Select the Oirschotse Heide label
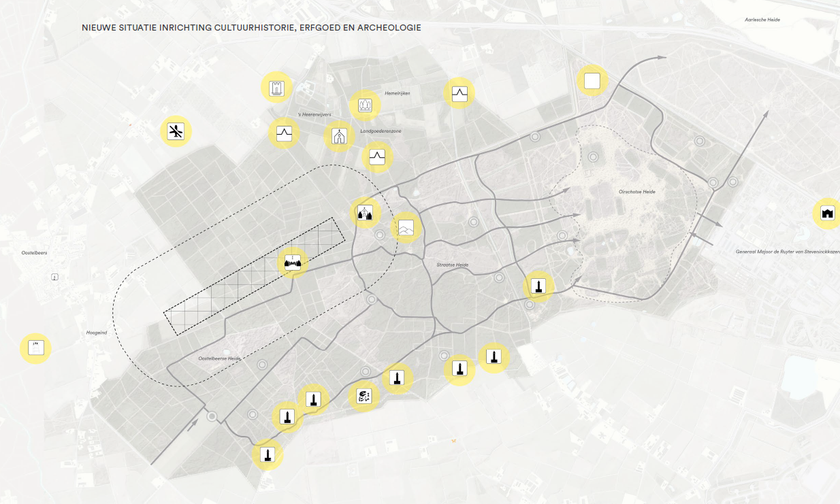The width and height of the screenshot is (840, 504). tap(638, 192)
